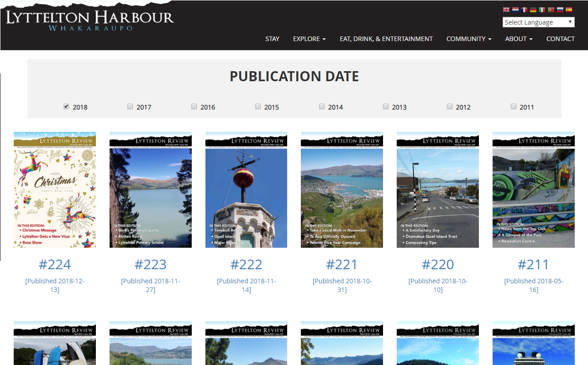Uncheck the 2018 publication year checkbox
The image size is (588, 365).
tap(66, 106)
